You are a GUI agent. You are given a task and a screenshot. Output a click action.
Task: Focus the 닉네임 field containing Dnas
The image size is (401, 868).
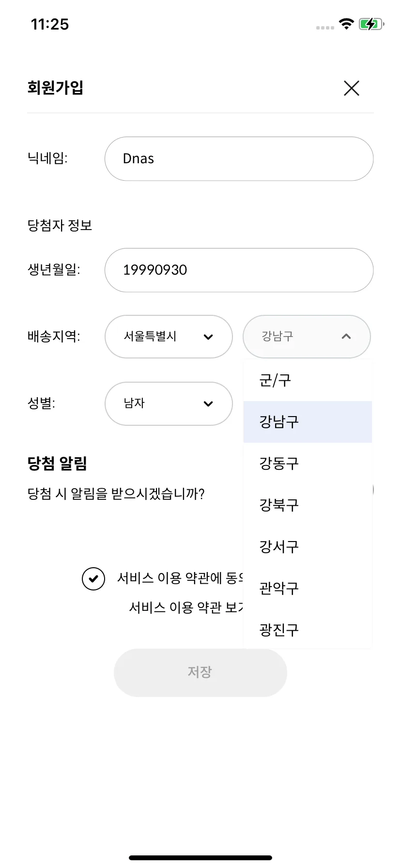239,159
